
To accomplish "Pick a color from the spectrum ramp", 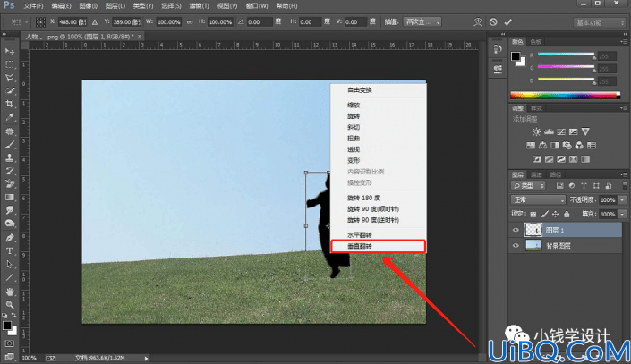I will tap(565, 96).
